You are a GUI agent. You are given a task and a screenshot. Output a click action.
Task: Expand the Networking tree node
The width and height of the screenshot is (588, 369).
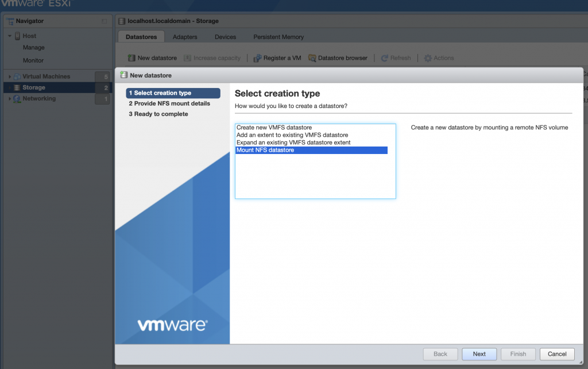[10, 99]
